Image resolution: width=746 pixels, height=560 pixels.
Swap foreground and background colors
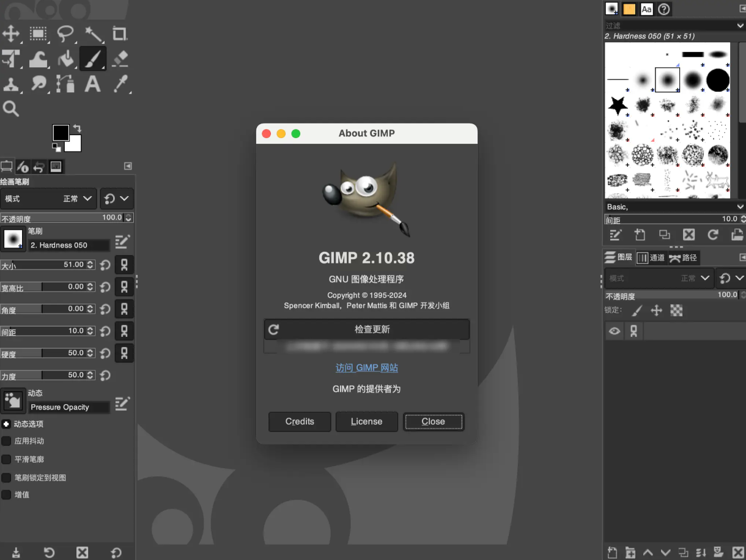tap(76, 128)
